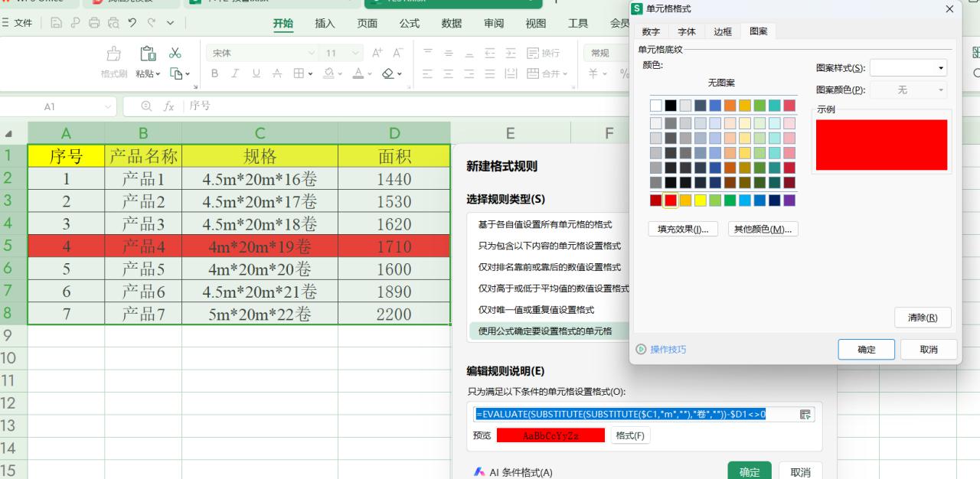
Task: Switch to the 数字 tab in dialog
Action: coord(651,31)
